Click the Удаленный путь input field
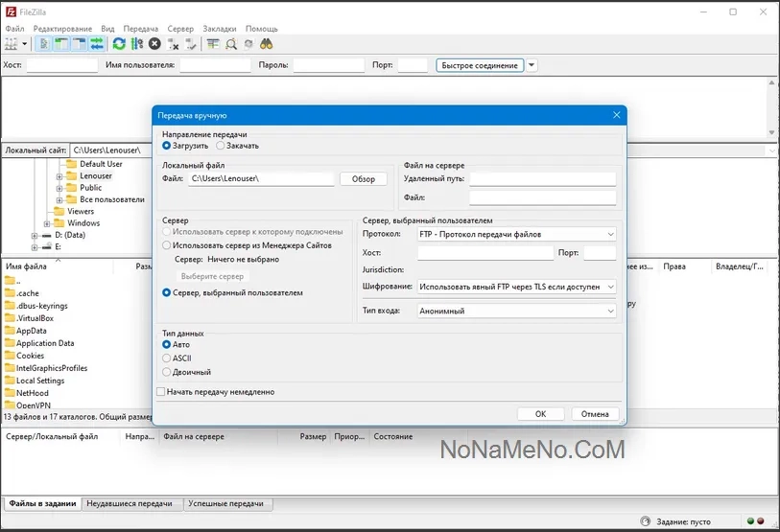780x532 pixels. pos(542,179)
